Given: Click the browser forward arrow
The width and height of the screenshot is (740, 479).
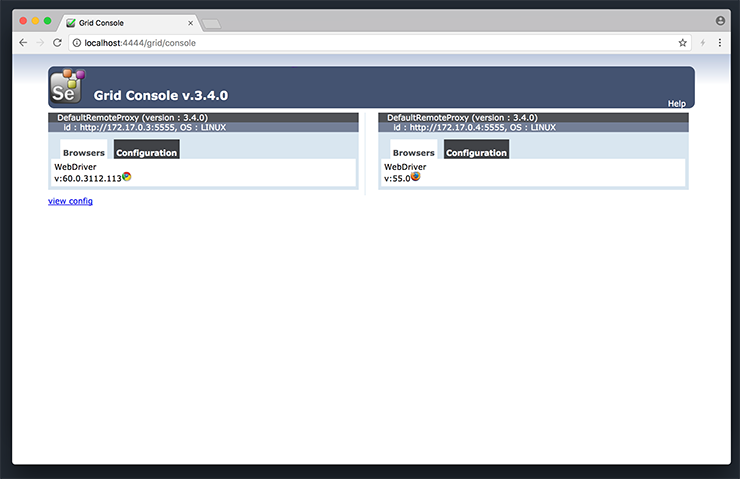Looking at the screenshot, I should tap(40, 43).
